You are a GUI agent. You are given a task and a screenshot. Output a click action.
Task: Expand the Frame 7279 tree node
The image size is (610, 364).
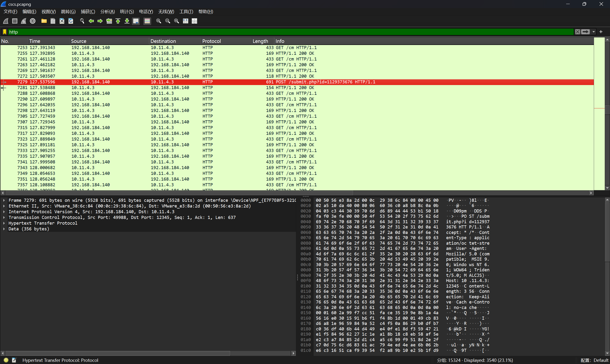click(x=4, y=200)
